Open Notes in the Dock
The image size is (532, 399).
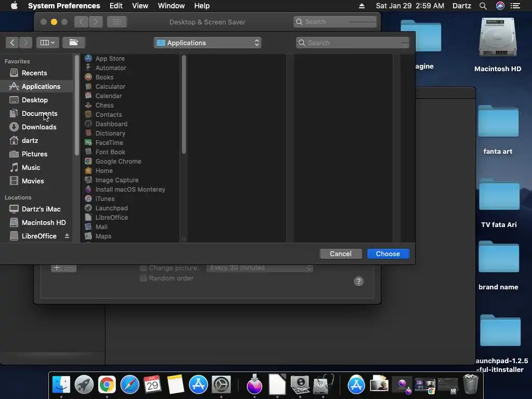point(176,385)
